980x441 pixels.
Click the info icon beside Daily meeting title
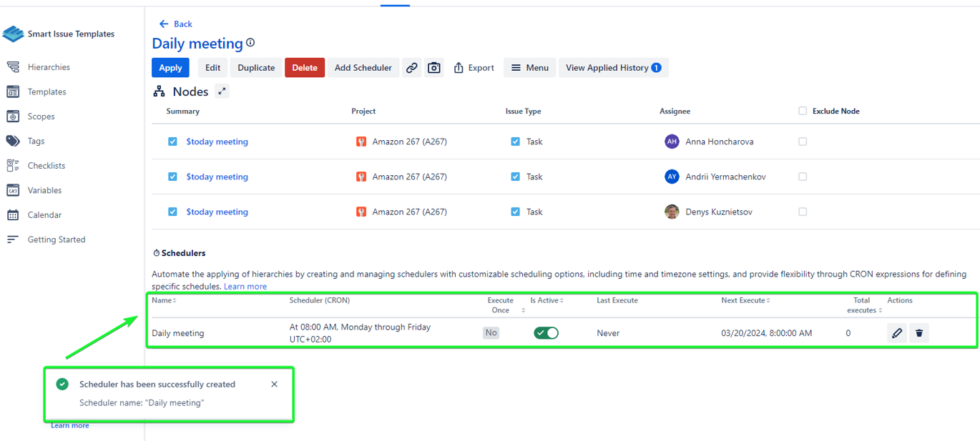point(250,43)
